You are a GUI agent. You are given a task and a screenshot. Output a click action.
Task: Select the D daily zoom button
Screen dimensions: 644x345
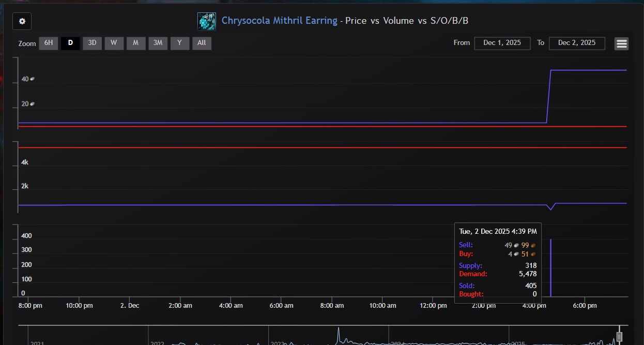(70, 43)
